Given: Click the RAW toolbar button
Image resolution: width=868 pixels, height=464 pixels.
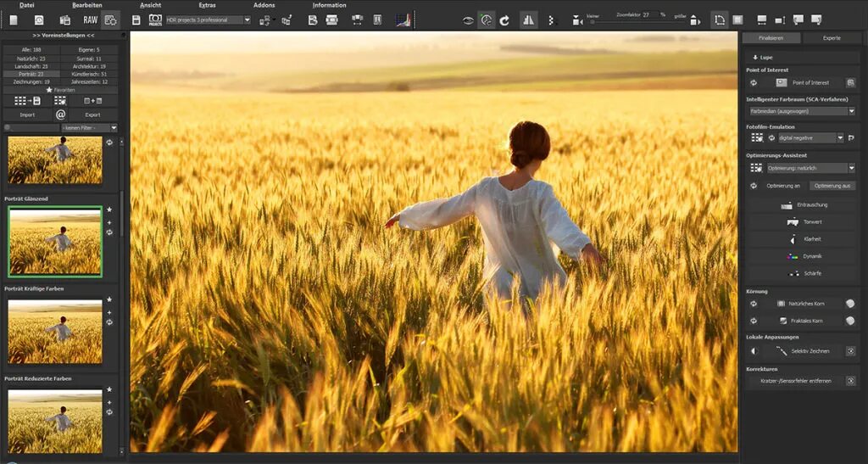Looking at the screenshot, I should (x=90, y=20).
